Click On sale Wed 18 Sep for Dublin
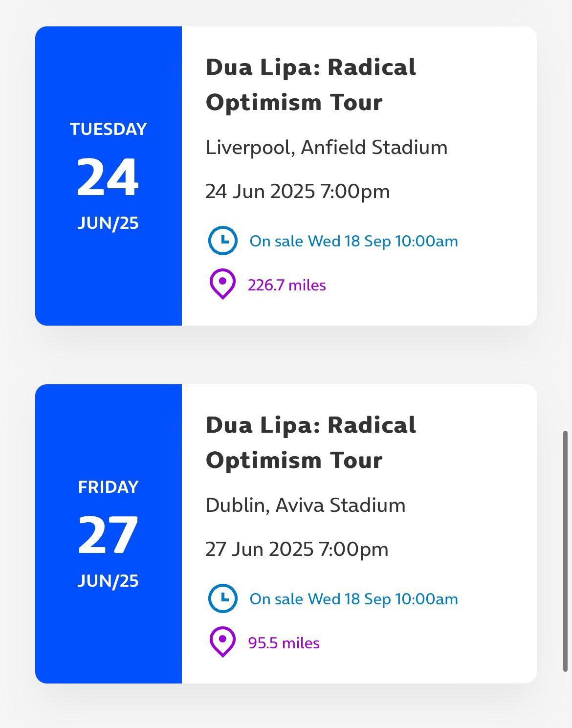Viewport: 572px width, 728px height. pyautogui.click(x=354, y=599)
